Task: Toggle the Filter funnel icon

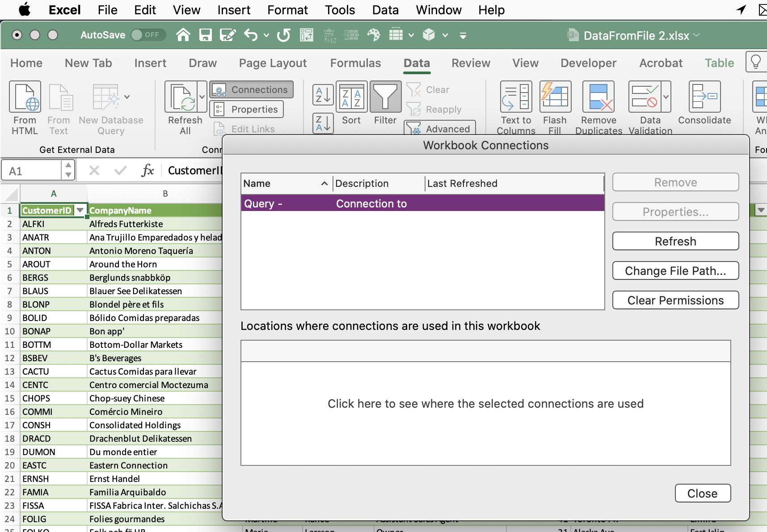Action: click(x=385, y=97)
